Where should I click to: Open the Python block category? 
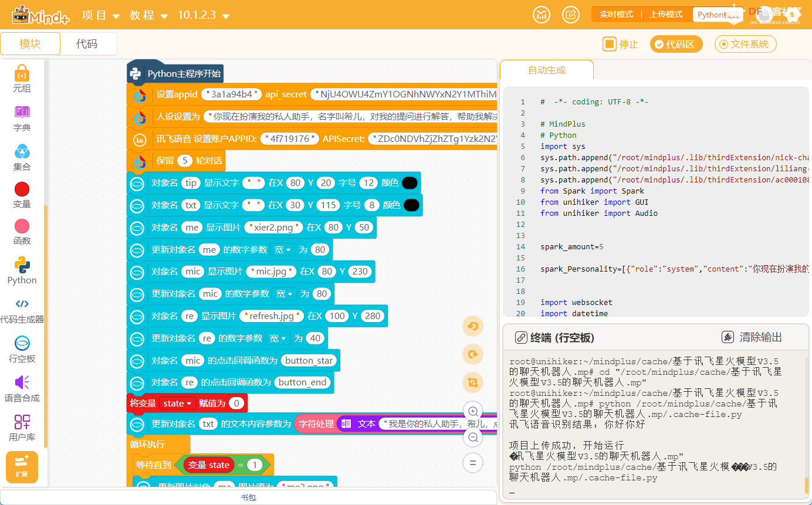click(x=22, y=271)
